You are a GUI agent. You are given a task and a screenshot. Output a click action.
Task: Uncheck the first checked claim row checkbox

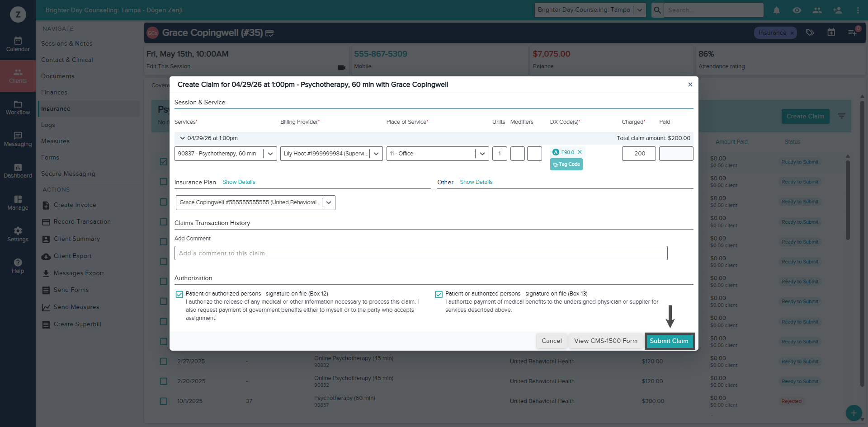(164, 162)
